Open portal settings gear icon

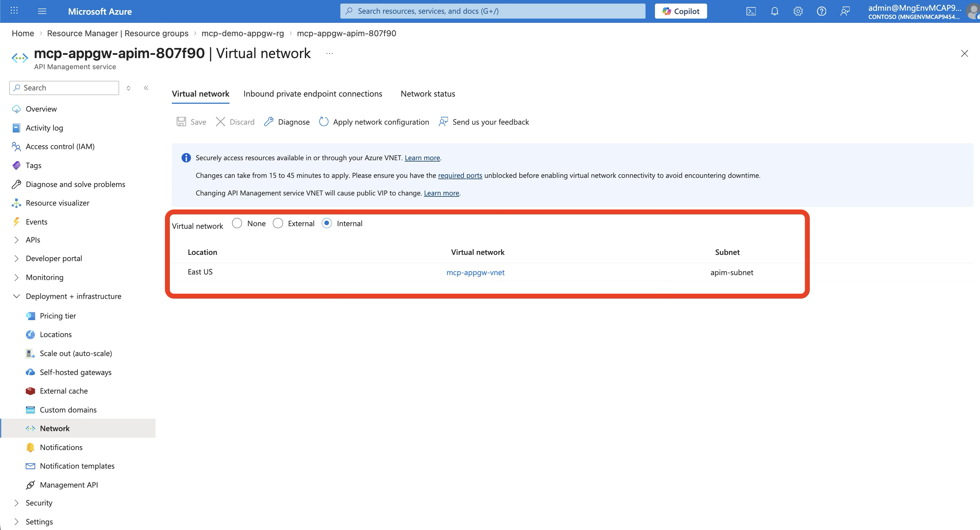point(798,11)
